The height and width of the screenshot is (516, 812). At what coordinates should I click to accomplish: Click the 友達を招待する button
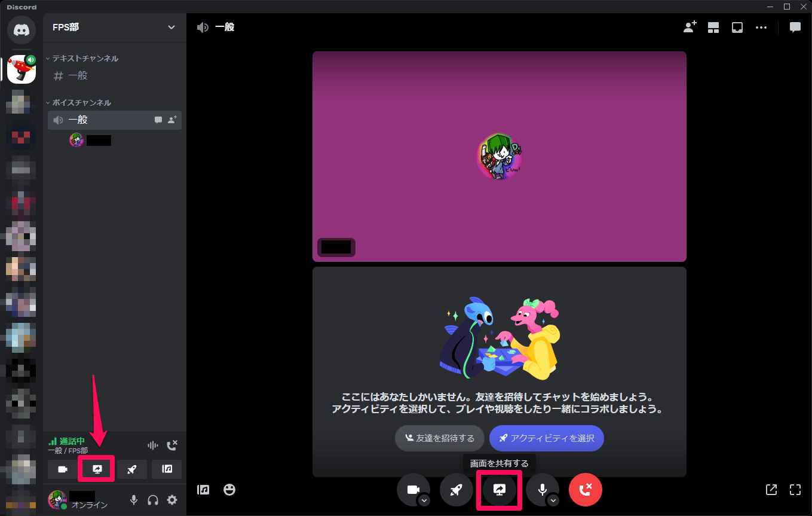pyautogui.click(x=439, y=438)
